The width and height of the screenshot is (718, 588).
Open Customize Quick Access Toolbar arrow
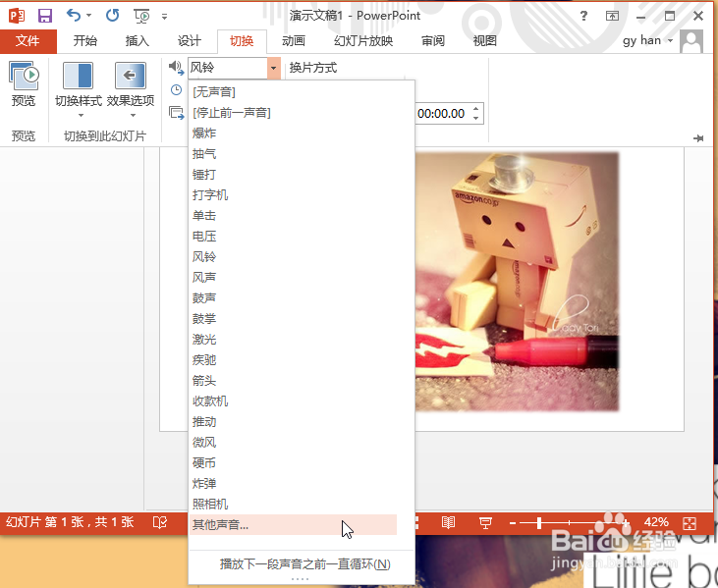(164, 17)
